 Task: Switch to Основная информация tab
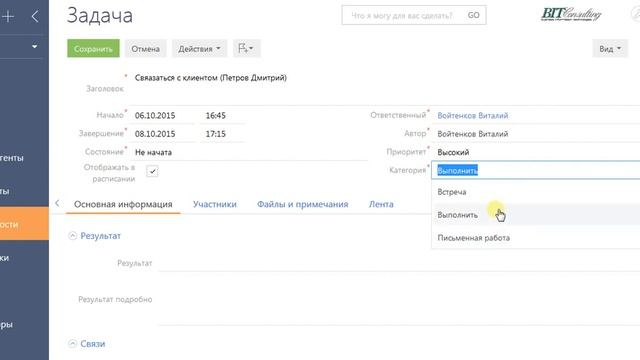pos(123,204)
